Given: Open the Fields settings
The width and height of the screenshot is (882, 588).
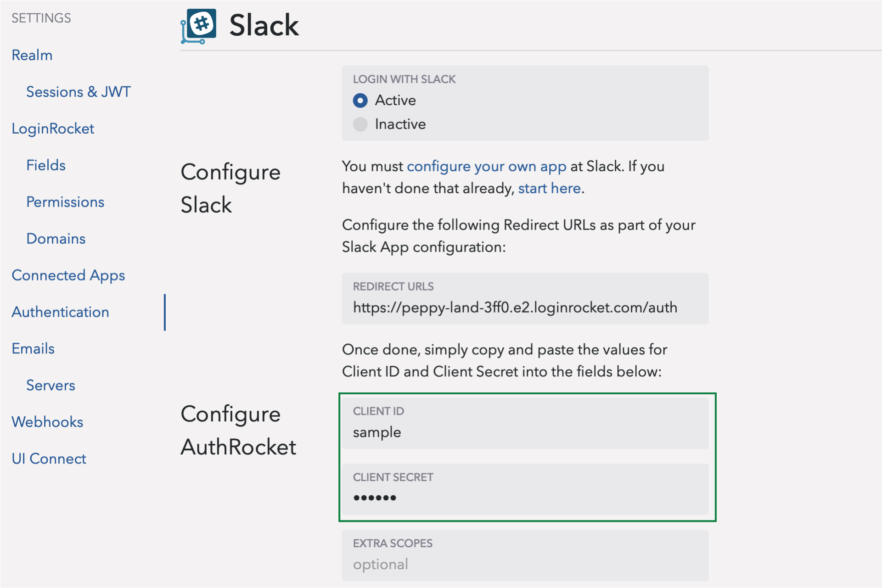Looking at the screenshot, I should coord(46,165).
